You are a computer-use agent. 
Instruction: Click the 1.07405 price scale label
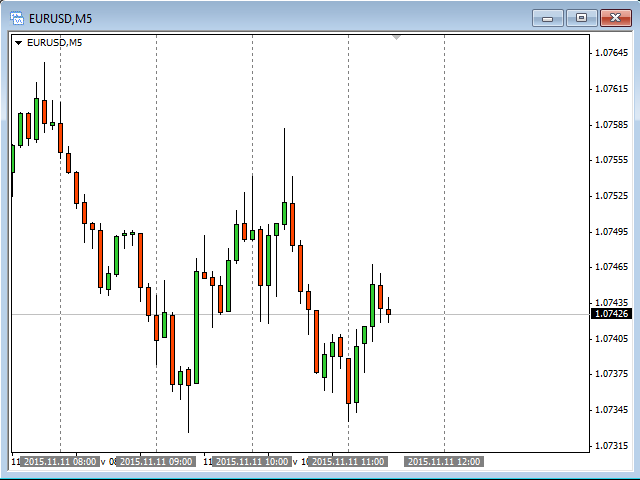610,339
